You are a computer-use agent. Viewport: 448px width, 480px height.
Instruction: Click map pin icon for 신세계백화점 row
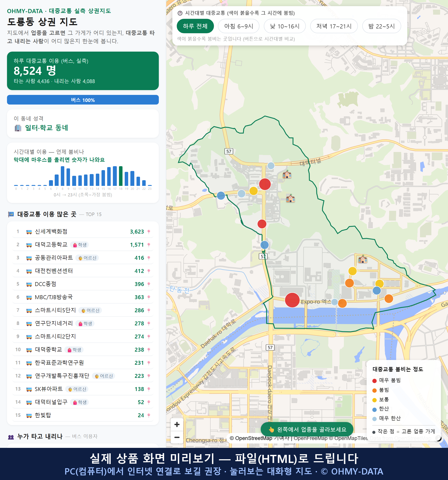[149, 232]
